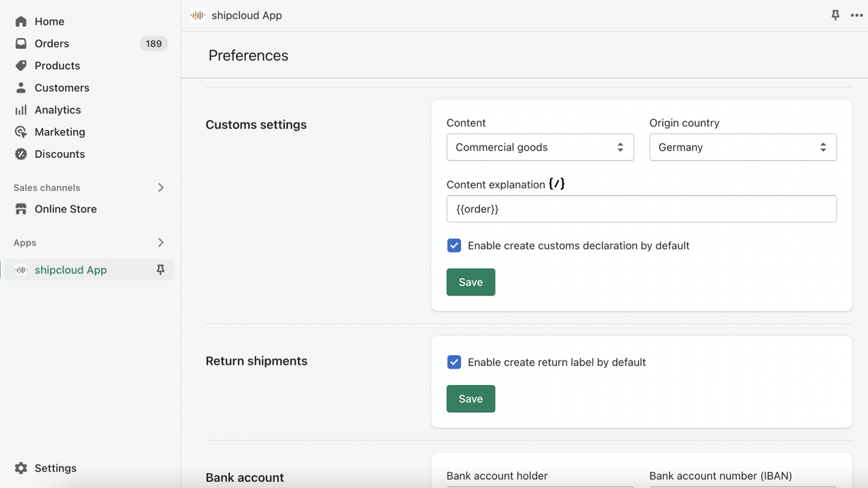868x488 pixels.
Task: Expand the Sales channels section chevron
Action: click(x=161, y=188)
